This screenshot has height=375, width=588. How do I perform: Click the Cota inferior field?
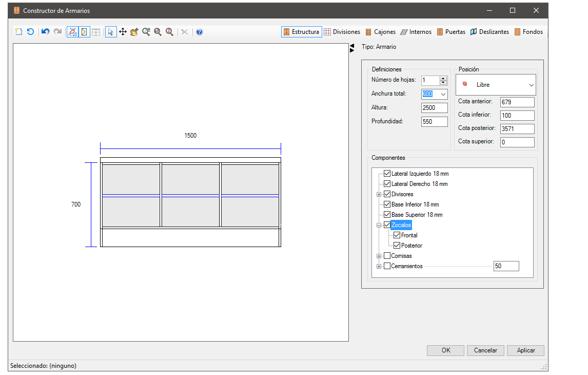517,115
